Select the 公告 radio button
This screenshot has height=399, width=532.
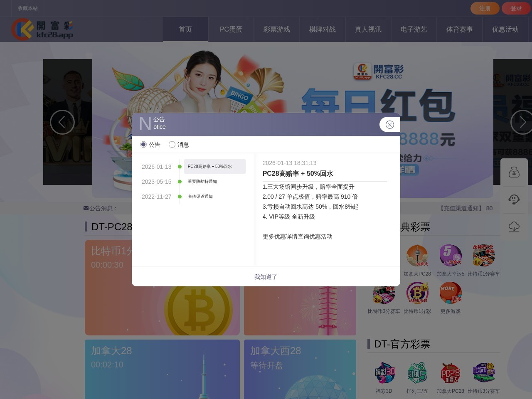(143, 144)
